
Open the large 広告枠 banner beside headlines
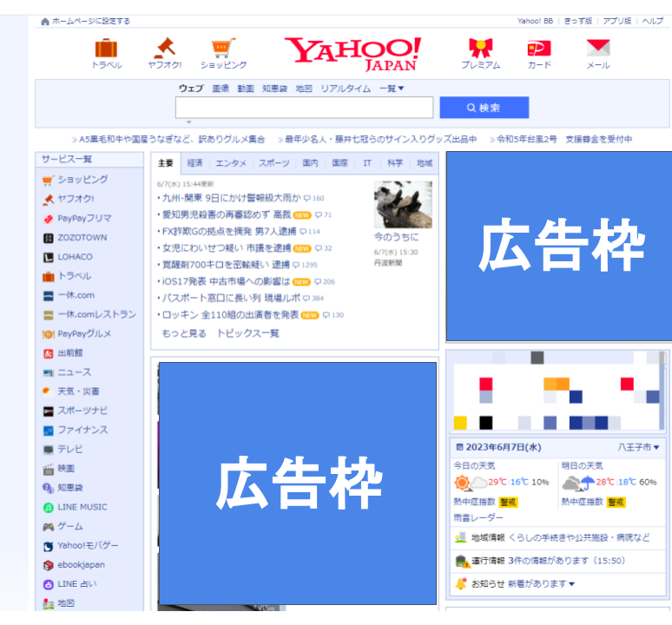(x=559, y=247)
